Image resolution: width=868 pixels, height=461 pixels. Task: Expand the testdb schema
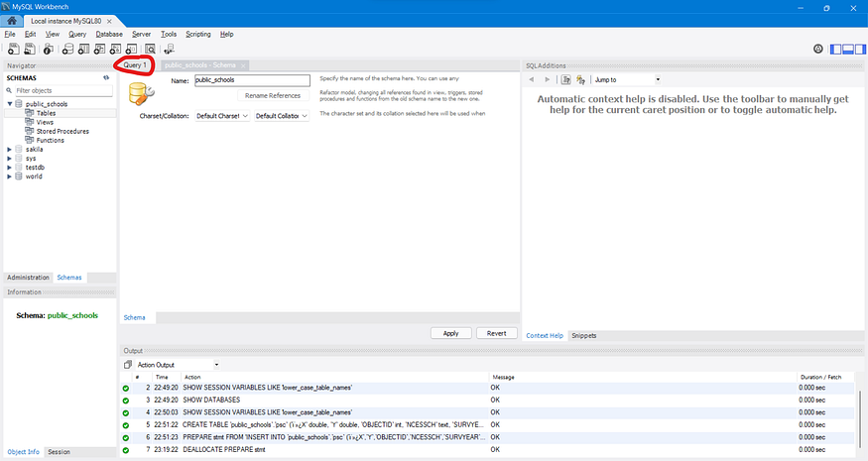[x=9, y=168]
